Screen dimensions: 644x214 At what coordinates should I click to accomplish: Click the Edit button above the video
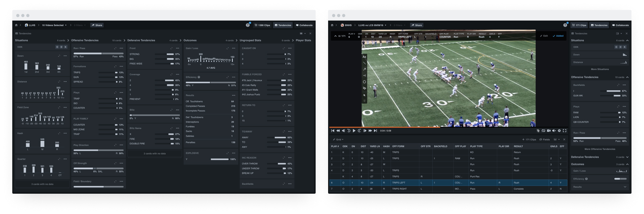coord(544,36)
